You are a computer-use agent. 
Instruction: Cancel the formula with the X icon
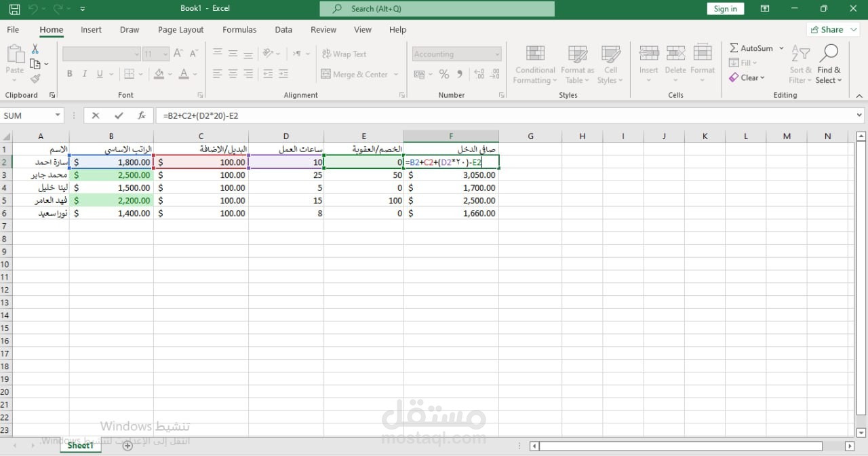[x=96, y=115]
